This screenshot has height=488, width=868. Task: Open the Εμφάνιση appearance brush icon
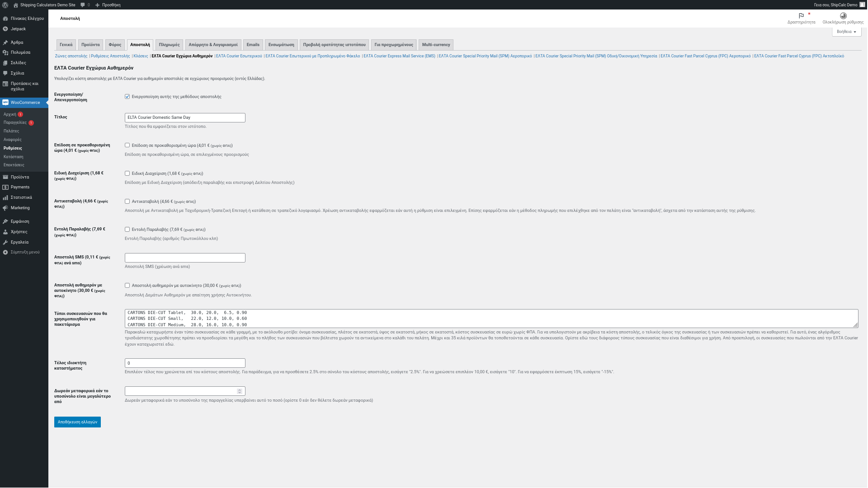click(x=5, y=221)
